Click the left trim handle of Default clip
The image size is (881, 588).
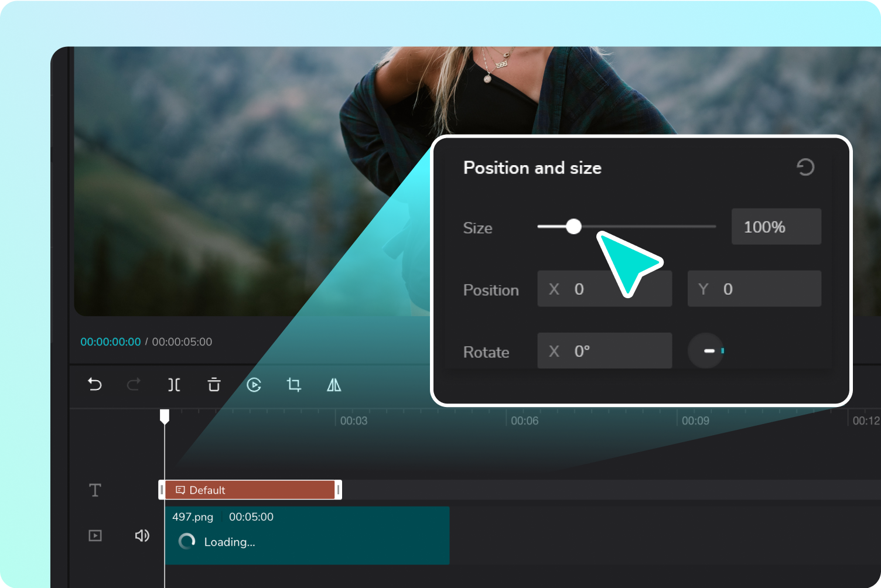(x=162, y=490)
